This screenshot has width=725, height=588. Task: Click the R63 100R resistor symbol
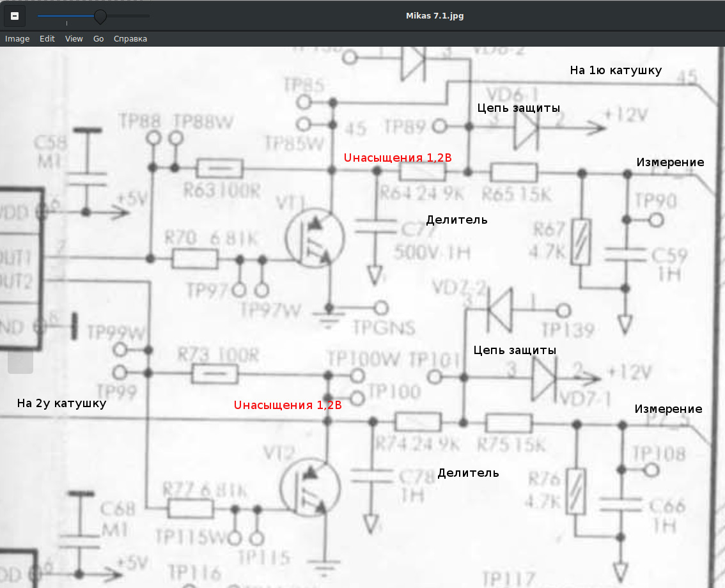click(219, 168)
